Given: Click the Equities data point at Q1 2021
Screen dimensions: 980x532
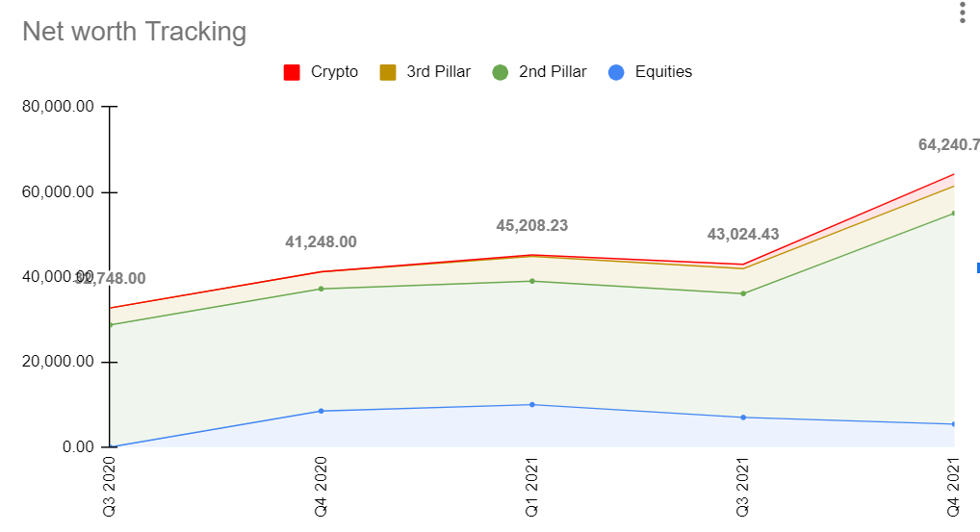Looking at the screenshot, I should coord(532,405).
